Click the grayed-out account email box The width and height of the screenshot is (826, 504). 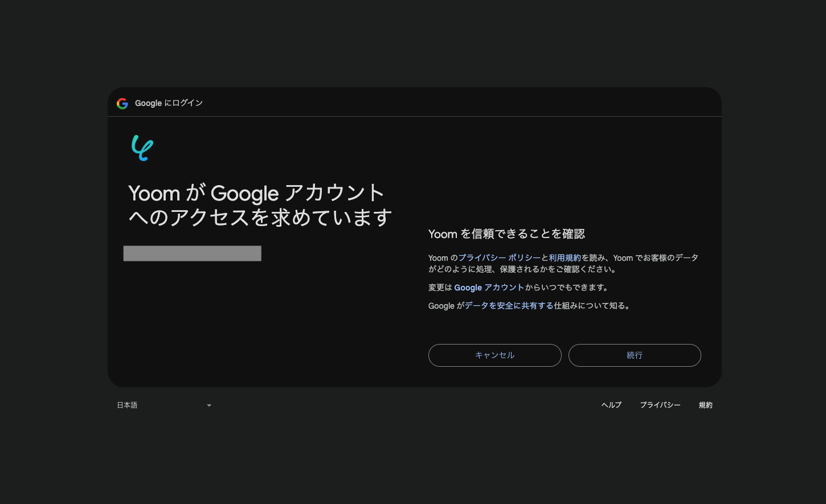point(192,253)
